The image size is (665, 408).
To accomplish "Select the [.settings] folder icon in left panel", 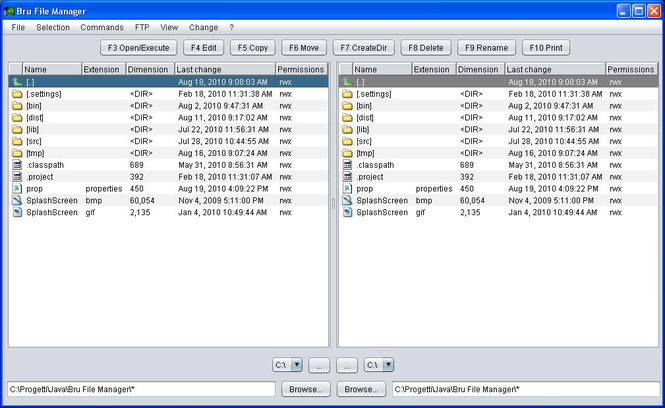I will 17,94.
